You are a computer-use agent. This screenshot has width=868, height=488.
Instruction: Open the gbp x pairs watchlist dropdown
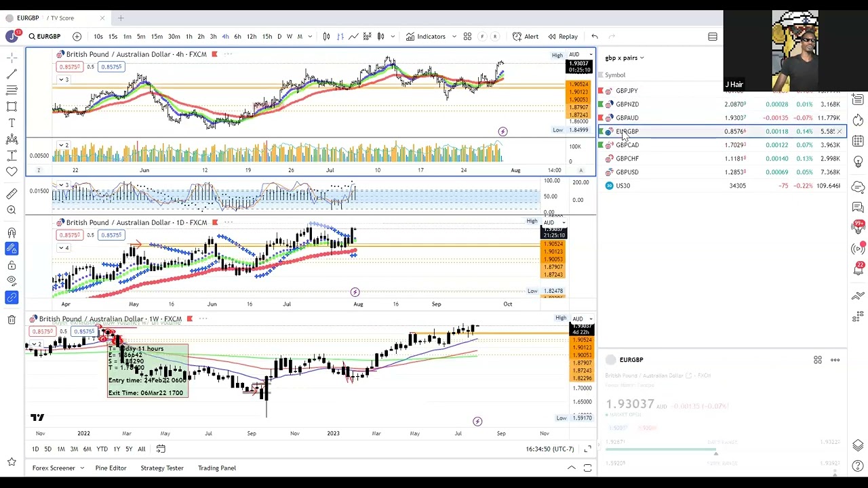pyautogui.click(x=625, y=58)
